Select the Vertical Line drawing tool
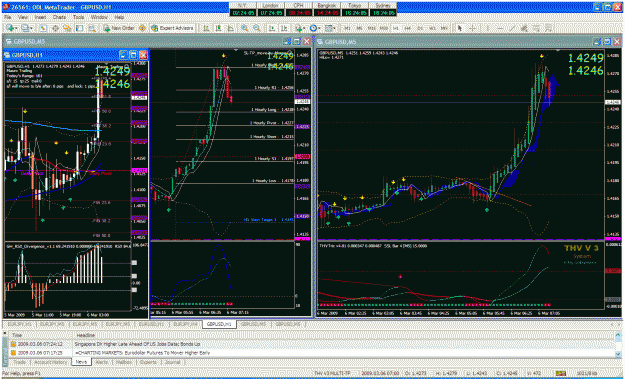Image resolution: width=625 pixels, height=379 pixels. click(487, 28)
